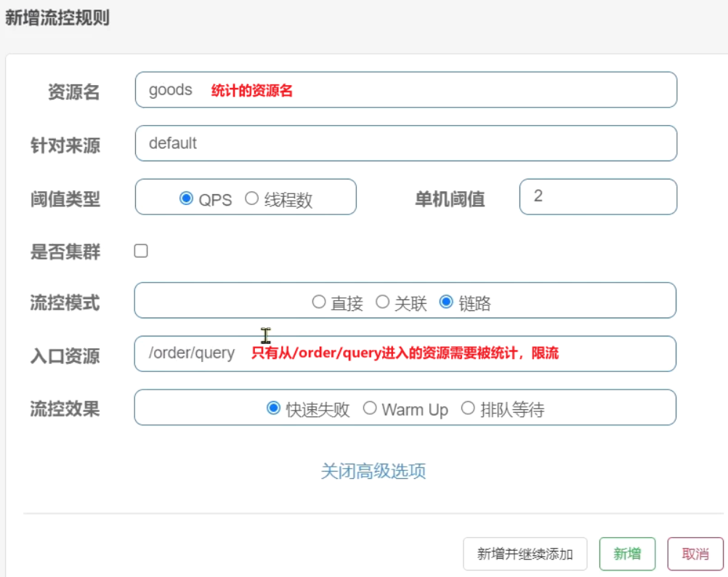Screen dimensions: 728x577
Task: Click the 阈值类型 field label
Action: tap(65, 199)
